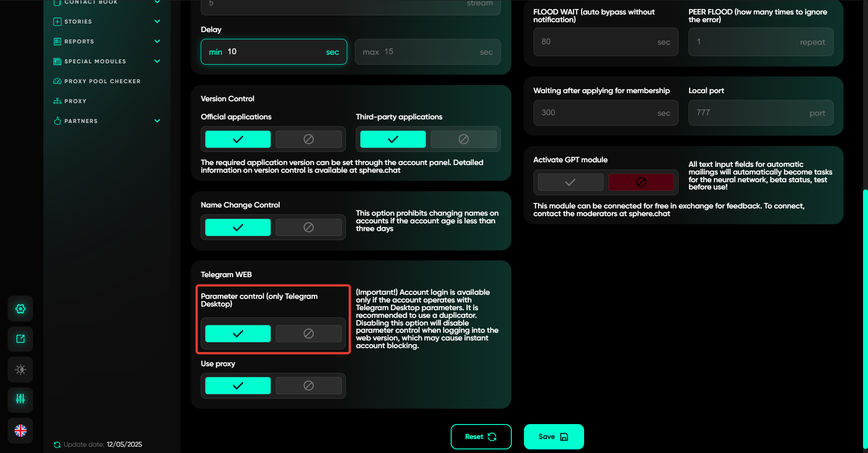Click the settings gear icon in left rail
Viewport: 868px width, 453px height.
[x=20, y=309]
